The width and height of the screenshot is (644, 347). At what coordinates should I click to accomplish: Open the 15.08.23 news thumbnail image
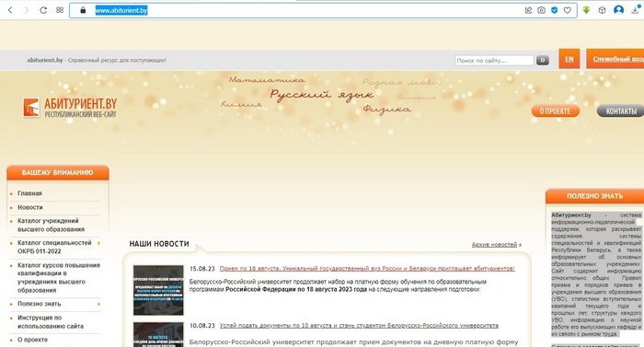[x=158, y=290]
